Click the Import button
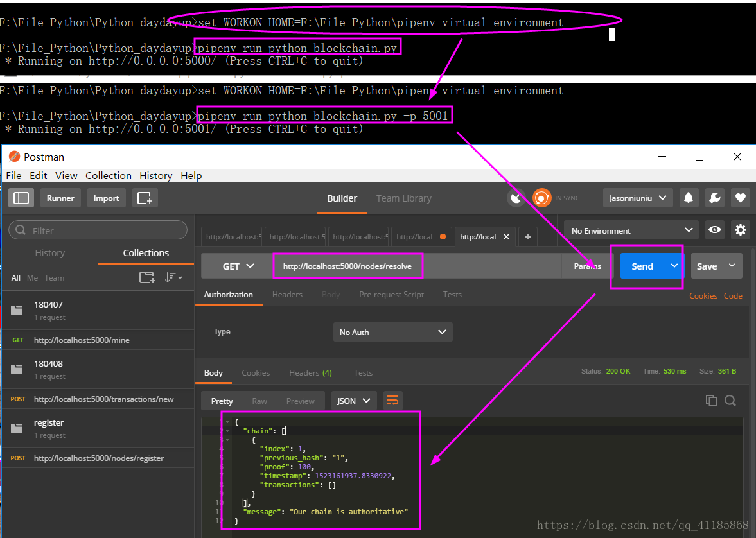This screenshot has height=538, width=756. tap(106, 198)
